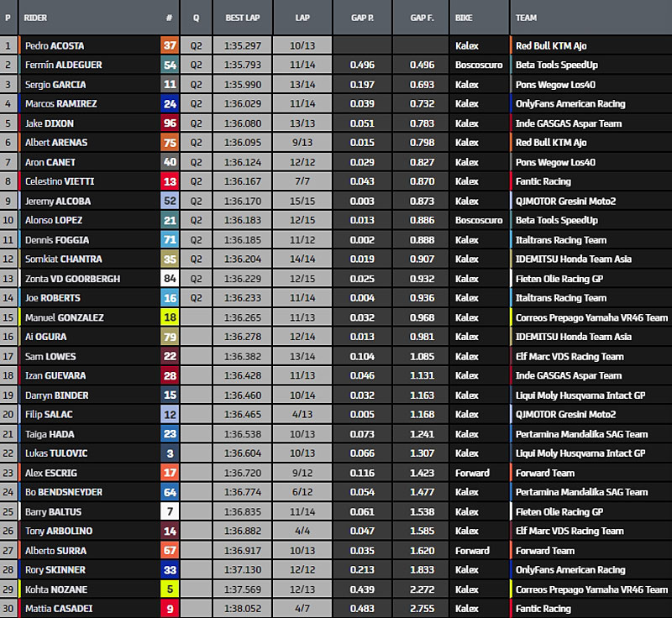The width and height of the screenshot is (672, 618).
Task: Click Kohta Nozane's best lap 1:37.569
Action: (x=241, y=589)
